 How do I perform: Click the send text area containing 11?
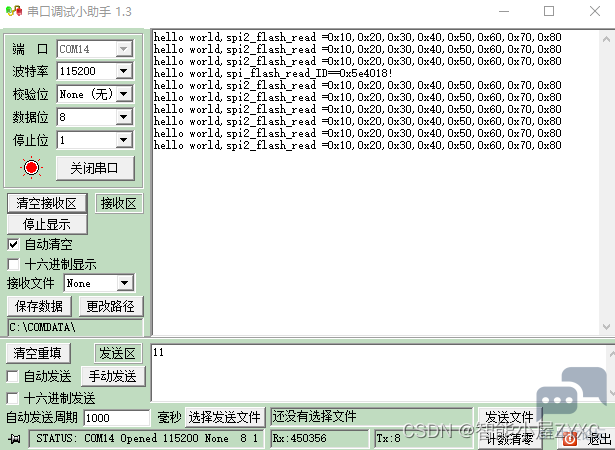(x=378, y=373)
